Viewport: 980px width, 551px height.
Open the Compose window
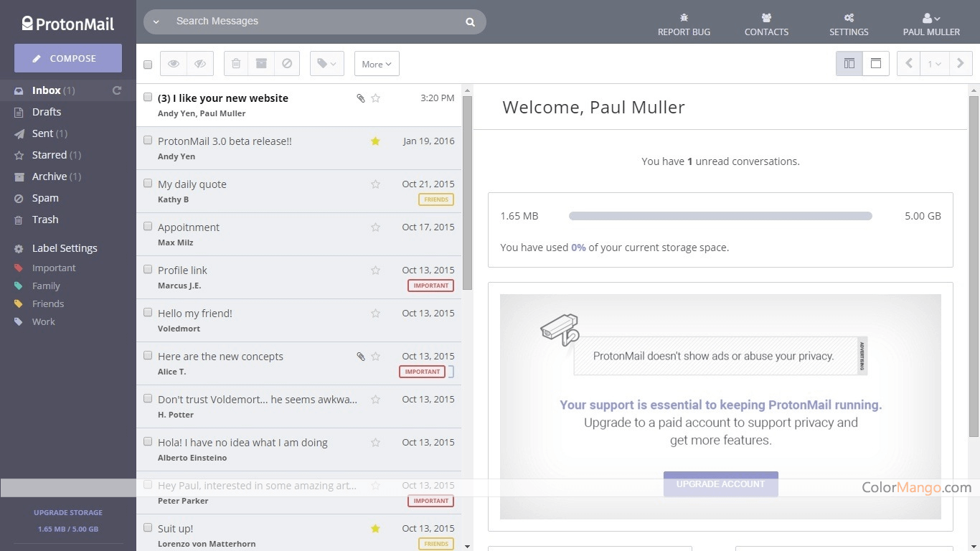point(67,58)
